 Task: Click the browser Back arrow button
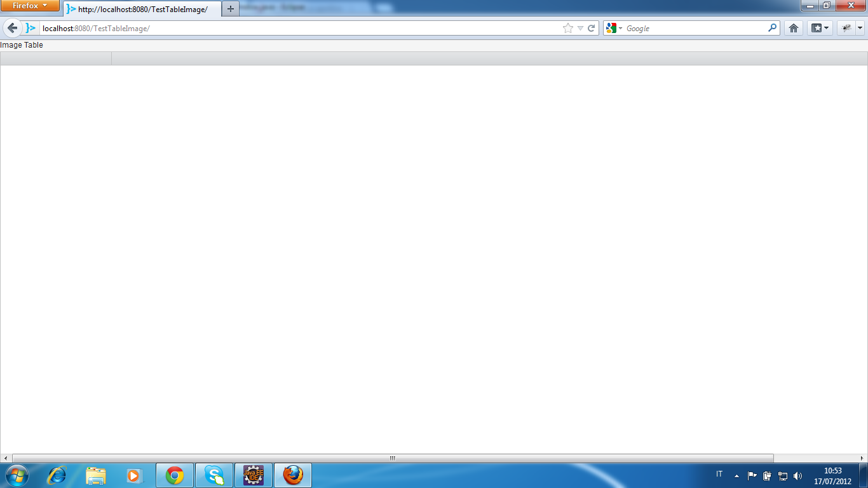[12, 28]
